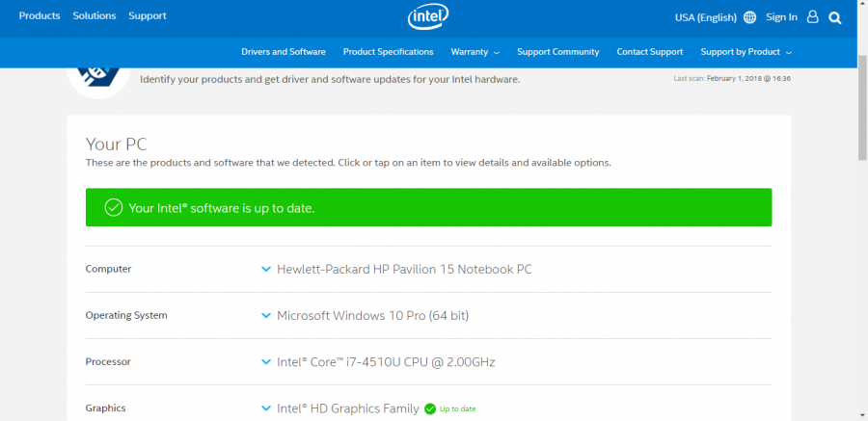Click the user account icon
Image resolution: width=868 pixels, height=421 pixels.
812,16
